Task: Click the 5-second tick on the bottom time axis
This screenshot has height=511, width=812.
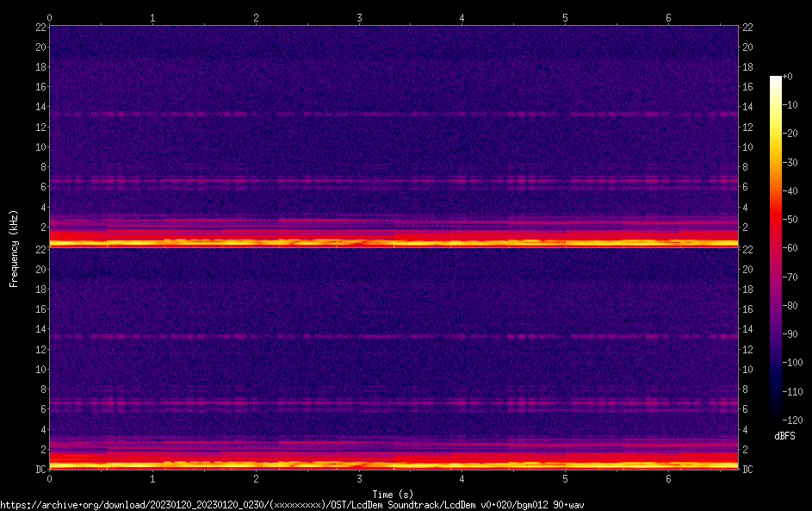Action: click(x=565, y=478)
